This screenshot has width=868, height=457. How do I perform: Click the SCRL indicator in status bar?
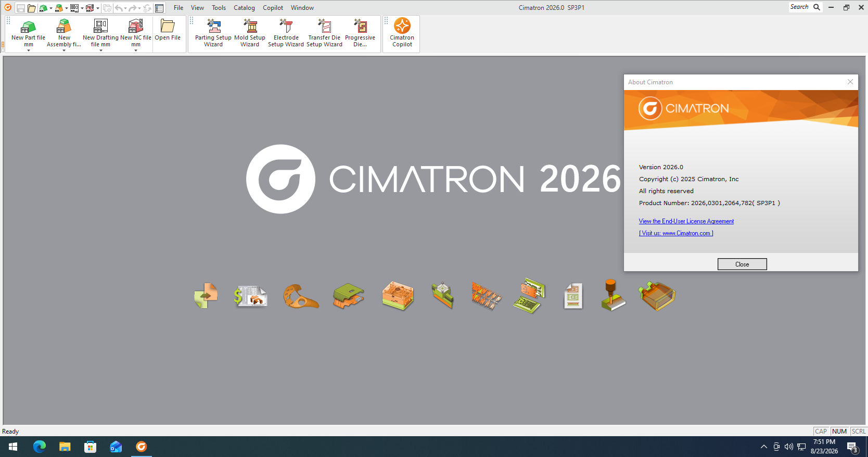click(x=859, y=431)
